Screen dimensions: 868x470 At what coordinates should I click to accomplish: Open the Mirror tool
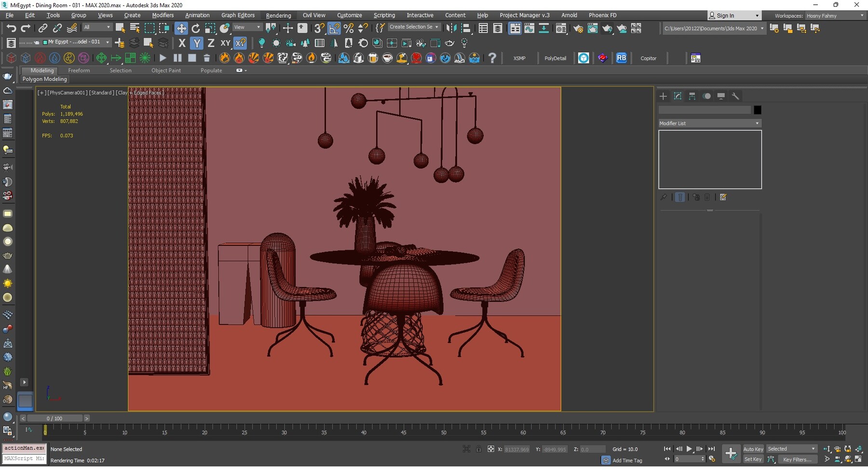pos(452,28)
